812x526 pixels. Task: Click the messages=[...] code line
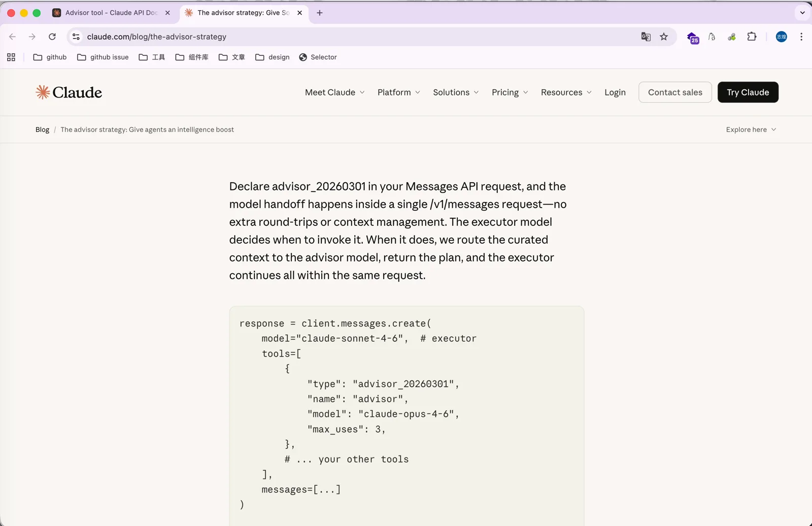[x=301, y=490]
